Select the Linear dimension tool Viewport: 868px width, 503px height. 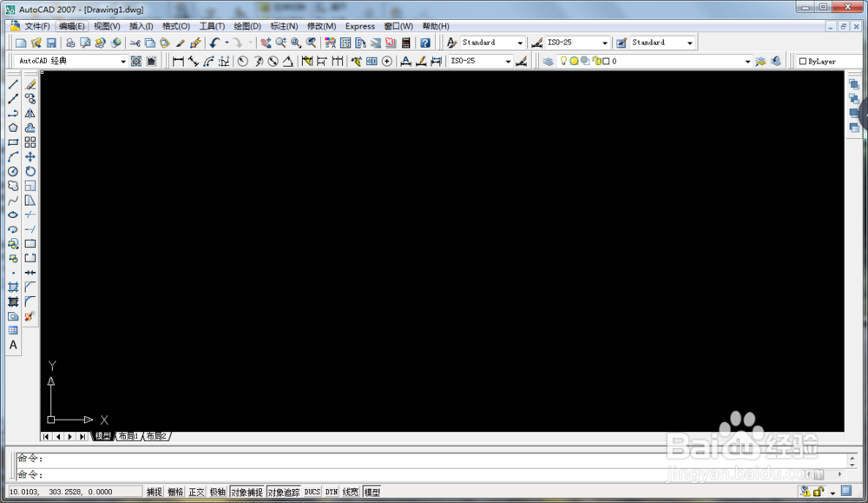[178, 62]
